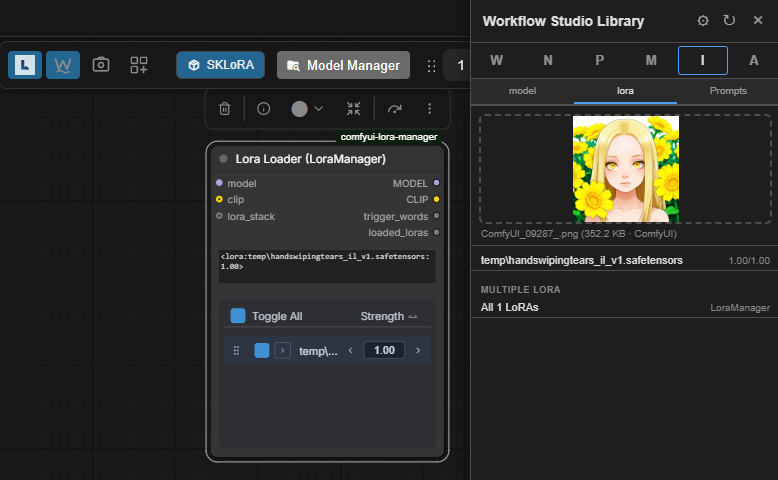The height and width of the screenshot is (480, 778).
Task: Click the L logo icon in toolbar
Action: click(25, 65)
